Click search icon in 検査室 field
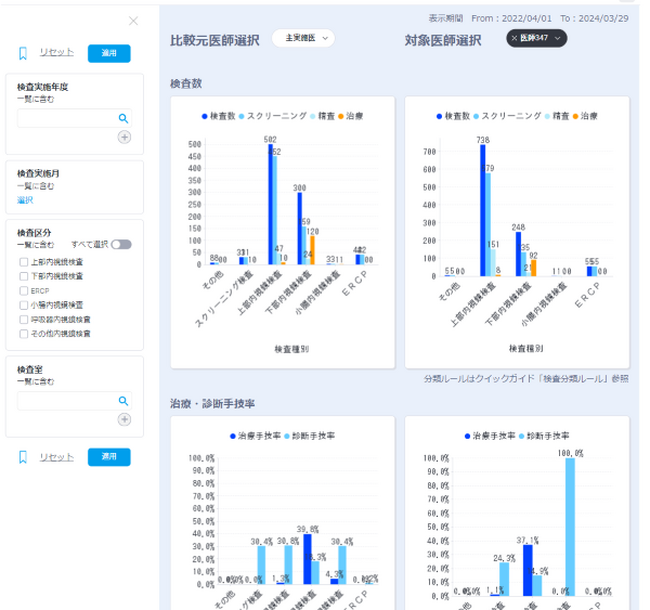The width and height of the screenshot is (650, 610). [x=123, y=401]
